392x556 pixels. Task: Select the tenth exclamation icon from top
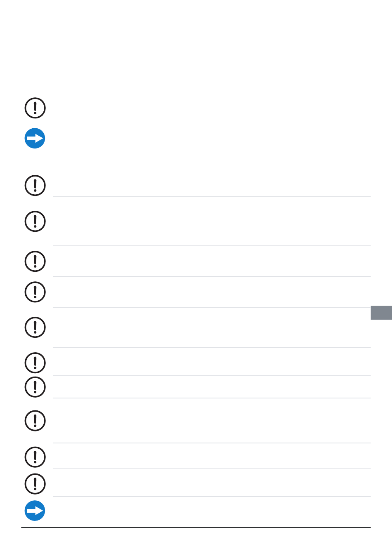tap(35, 457)
